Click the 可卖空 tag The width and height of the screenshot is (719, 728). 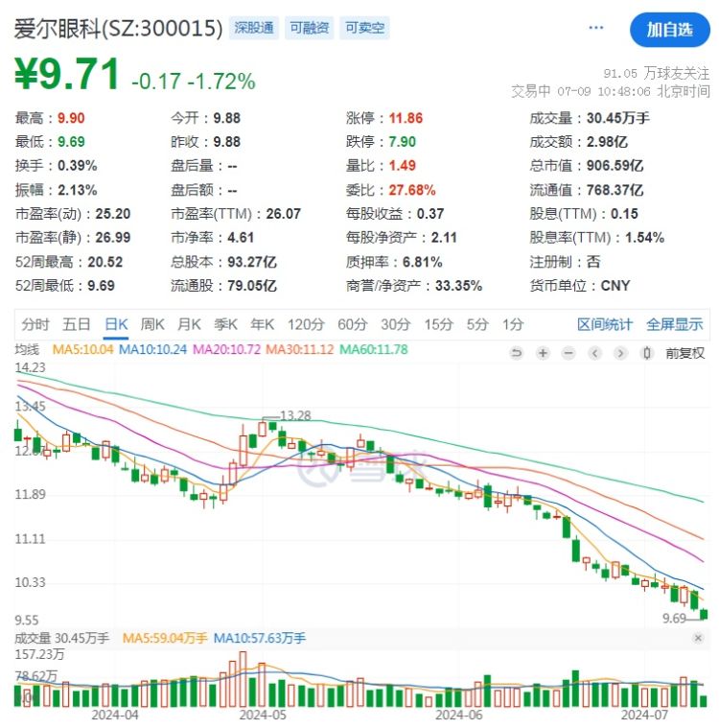click(364, 28)
